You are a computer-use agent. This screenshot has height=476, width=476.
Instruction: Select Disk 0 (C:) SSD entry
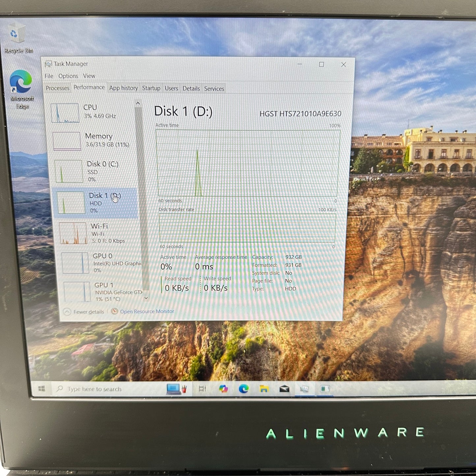96,171
